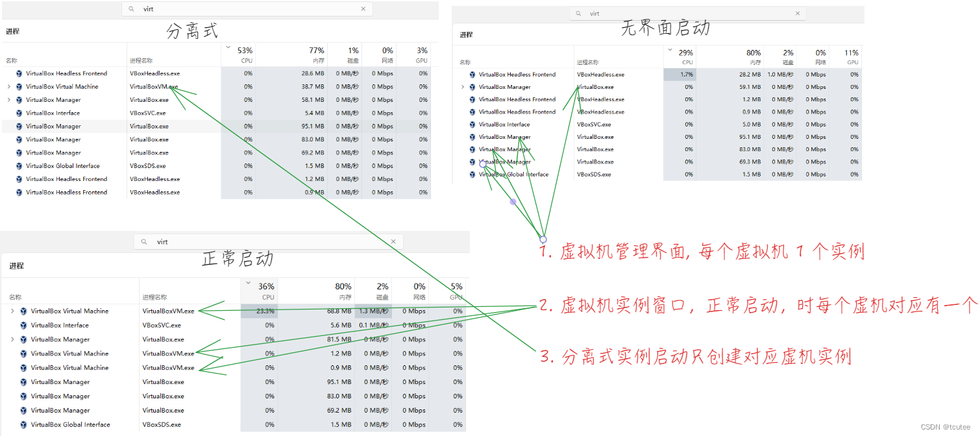This screenshot has width=980, height=436.
Task: Click virt search field in 29% CPU panel
Action: pyautogui.click(x=688, y=14)
